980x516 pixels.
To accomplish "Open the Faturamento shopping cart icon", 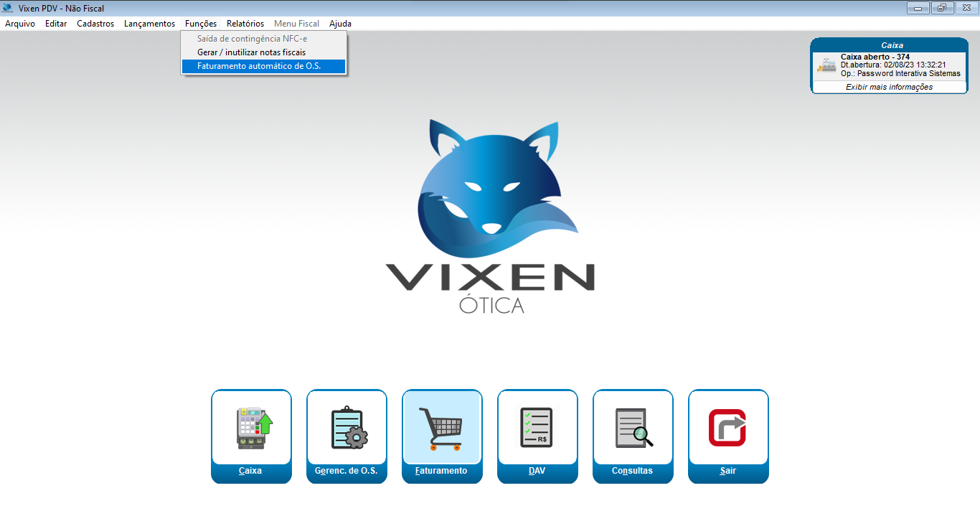I will coord(440,428).
